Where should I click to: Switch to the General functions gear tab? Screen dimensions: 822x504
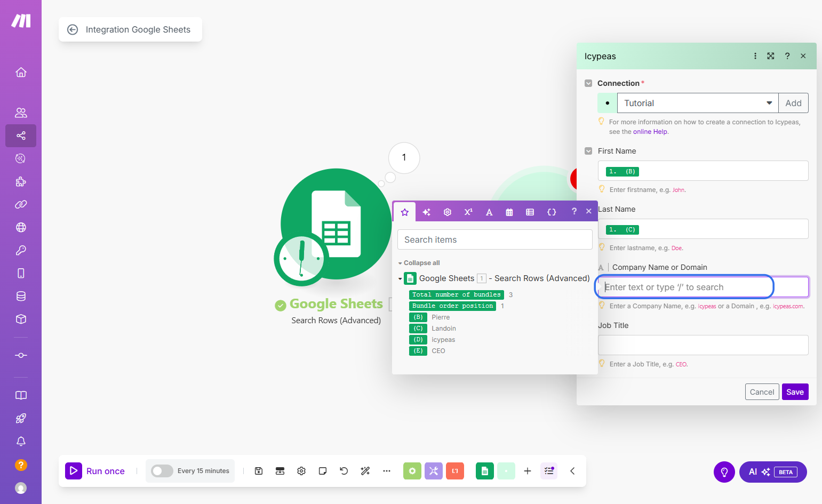[448, 212]
